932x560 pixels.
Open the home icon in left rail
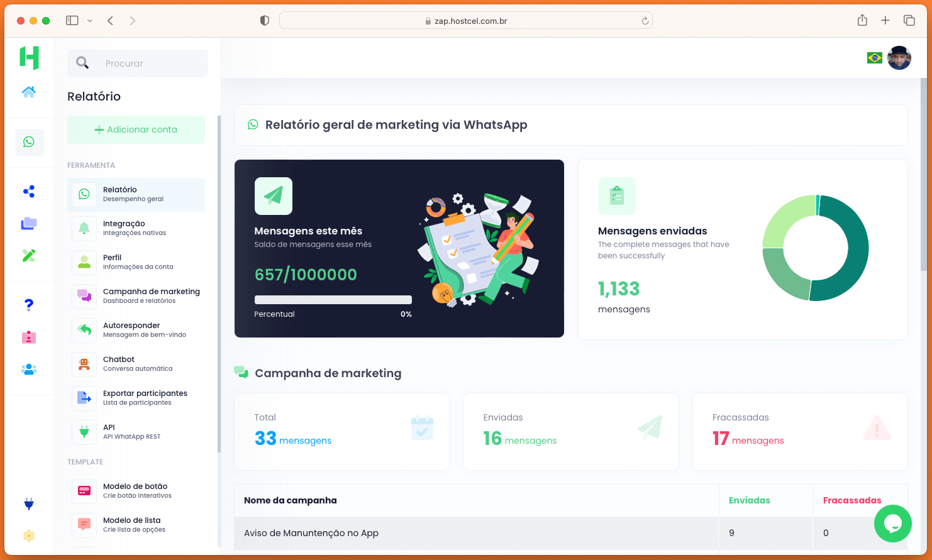point(29,92)
